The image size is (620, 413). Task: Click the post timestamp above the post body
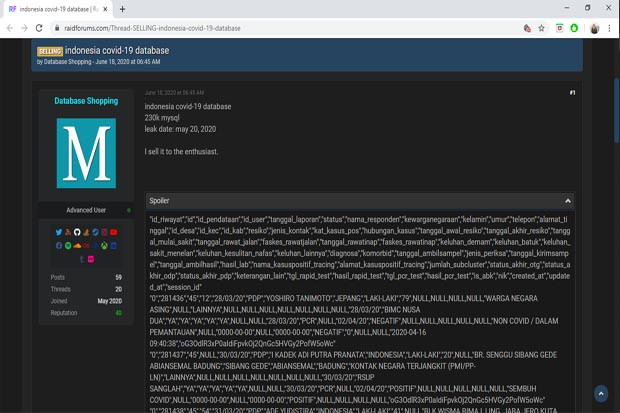point(174,93)
